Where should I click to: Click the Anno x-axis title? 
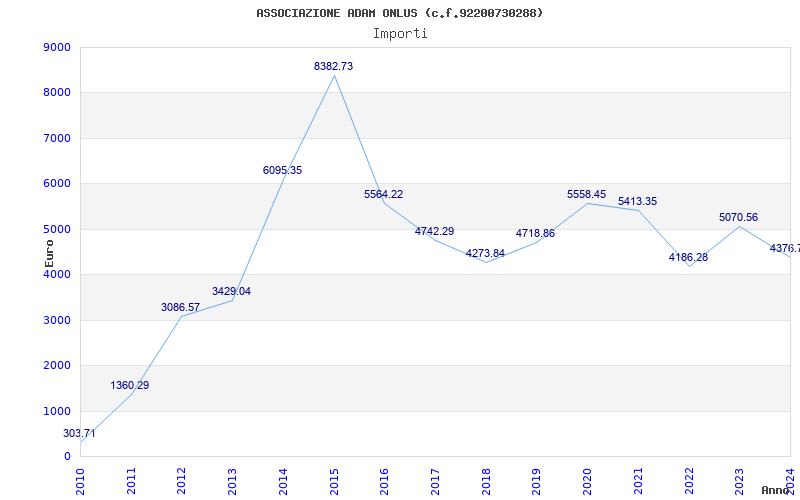776,490
